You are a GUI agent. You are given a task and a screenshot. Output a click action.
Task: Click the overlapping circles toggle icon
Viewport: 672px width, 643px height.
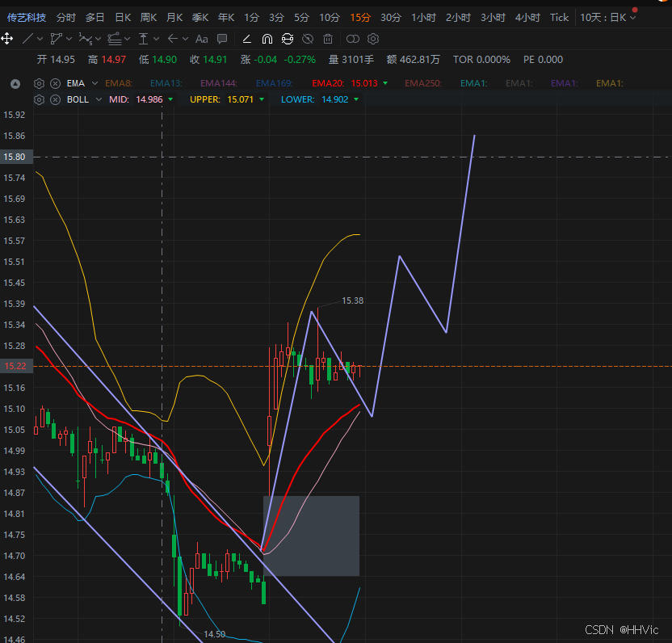pyautogui.click(x=353, y=39)
